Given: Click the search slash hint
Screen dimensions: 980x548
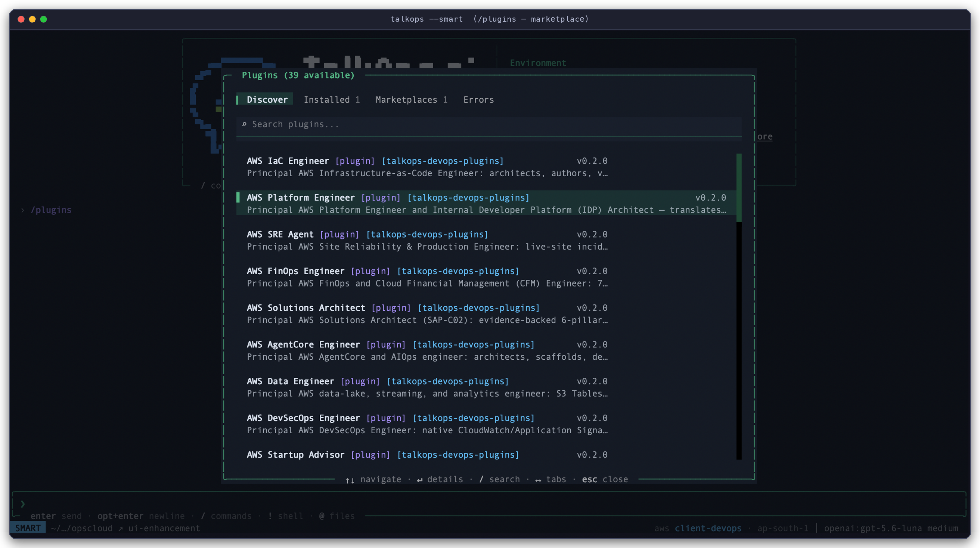Looking at the screenshot, I should [499, 480].
